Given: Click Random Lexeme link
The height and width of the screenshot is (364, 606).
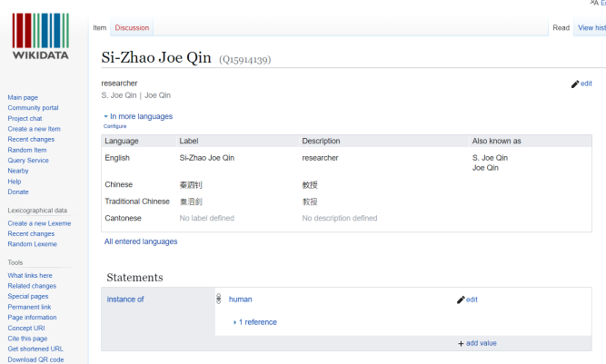Looking at the screenshot, I should [x=32, y=244].
